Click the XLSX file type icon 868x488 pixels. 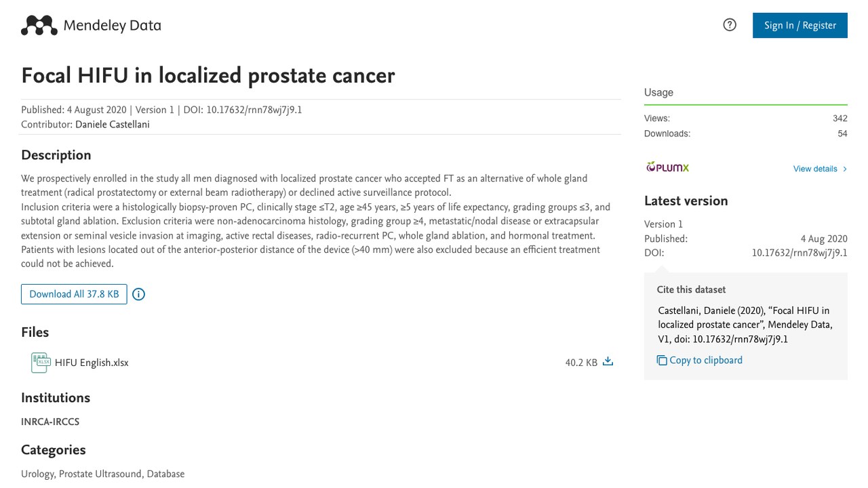click(x=41, y=363)
